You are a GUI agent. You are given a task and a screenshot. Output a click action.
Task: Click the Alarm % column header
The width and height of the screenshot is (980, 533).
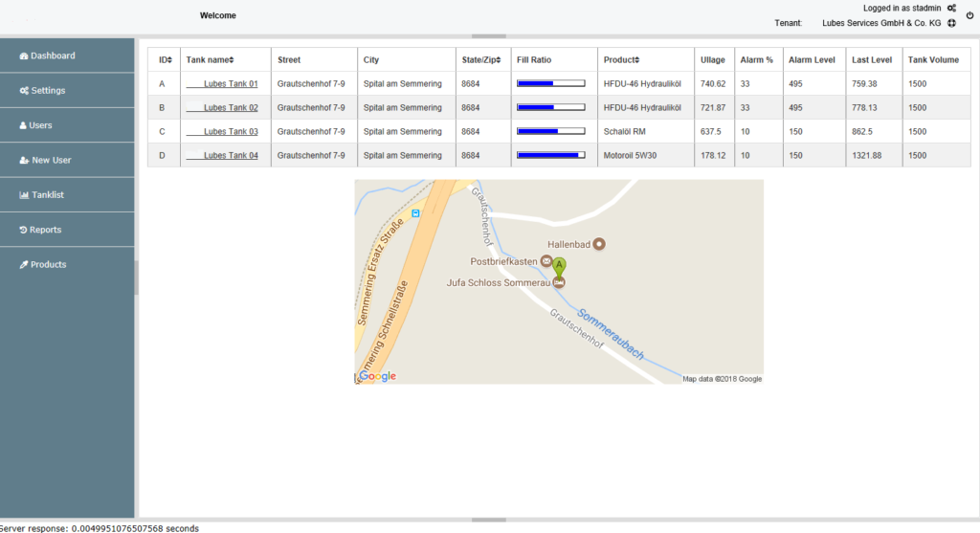coord(756,60)
